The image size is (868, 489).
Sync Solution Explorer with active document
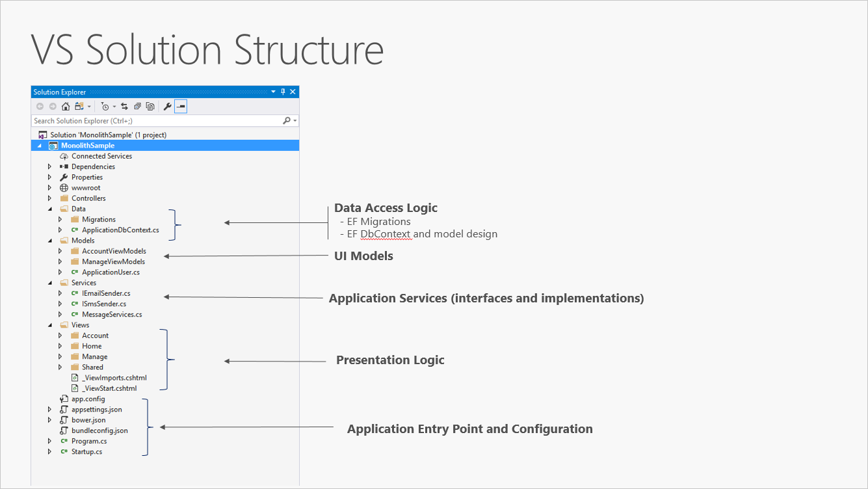pyautogui.click(x=125, y=106)
